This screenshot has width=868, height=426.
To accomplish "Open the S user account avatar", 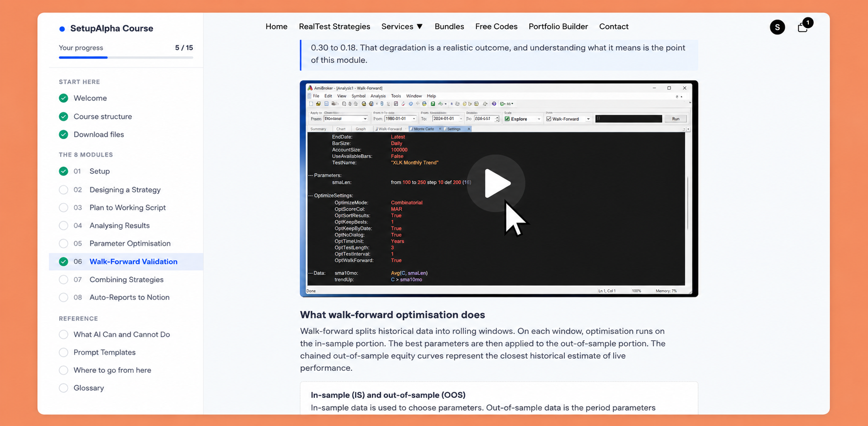I will [777, 27].
